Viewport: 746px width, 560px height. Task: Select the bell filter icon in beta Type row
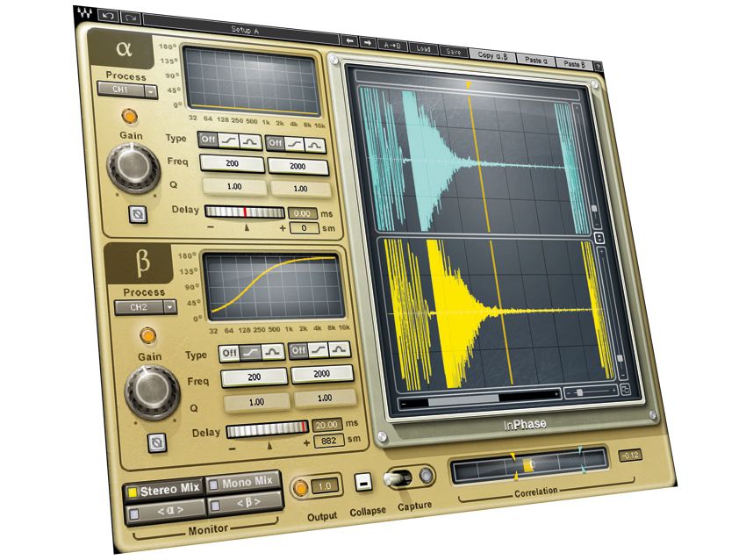click(x=273, y=352)
